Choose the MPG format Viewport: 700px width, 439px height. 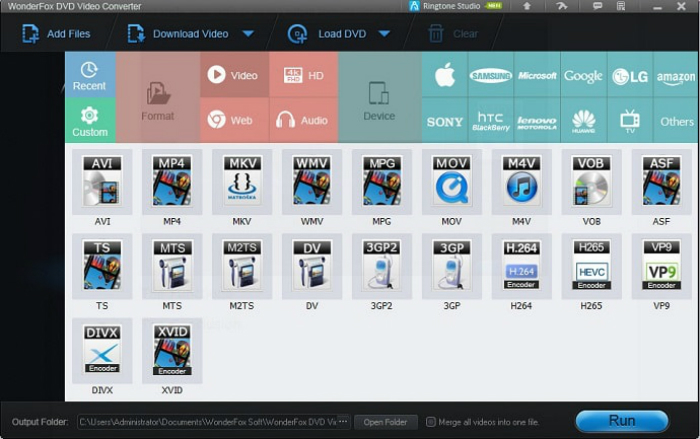pyautogui.click(x=382, y=182)
